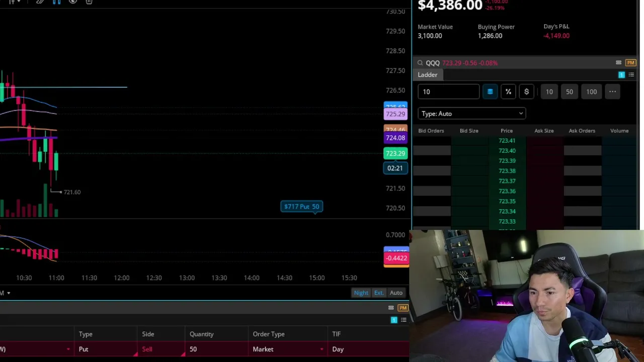The width and height of the screenshot is (644, 362).
Task: Toggle the Night session button
Action: click(361, 293)
